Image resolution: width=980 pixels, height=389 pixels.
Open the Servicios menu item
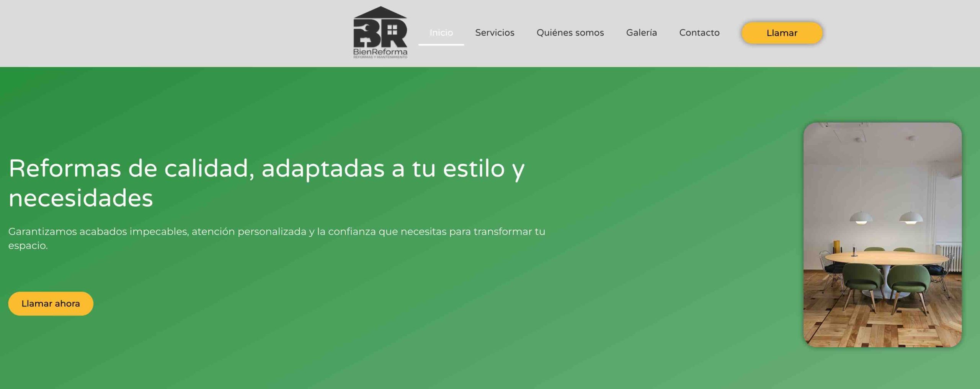[495, 33]
